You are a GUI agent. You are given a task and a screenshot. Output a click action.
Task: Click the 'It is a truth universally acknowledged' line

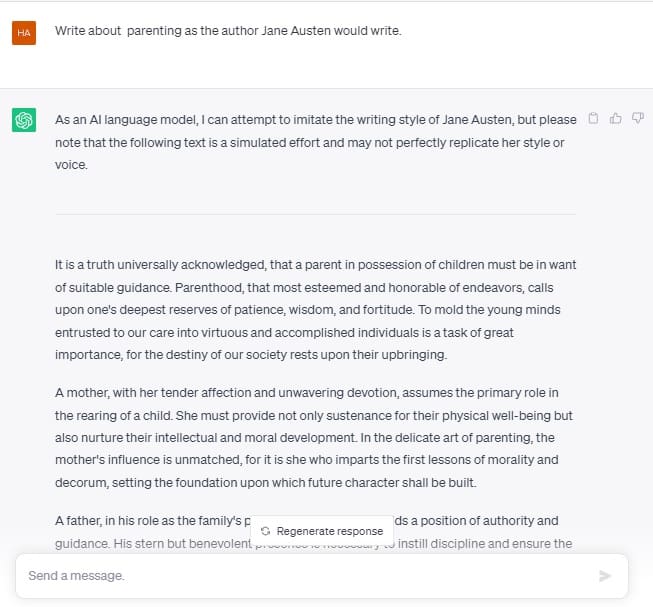316,265
